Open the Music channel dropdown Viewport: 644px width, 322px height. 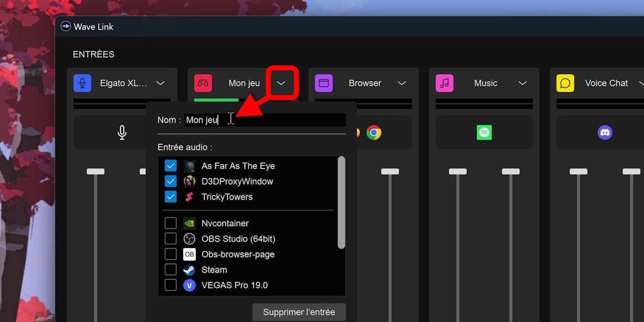pyautogui.click(x=522, y=83)
